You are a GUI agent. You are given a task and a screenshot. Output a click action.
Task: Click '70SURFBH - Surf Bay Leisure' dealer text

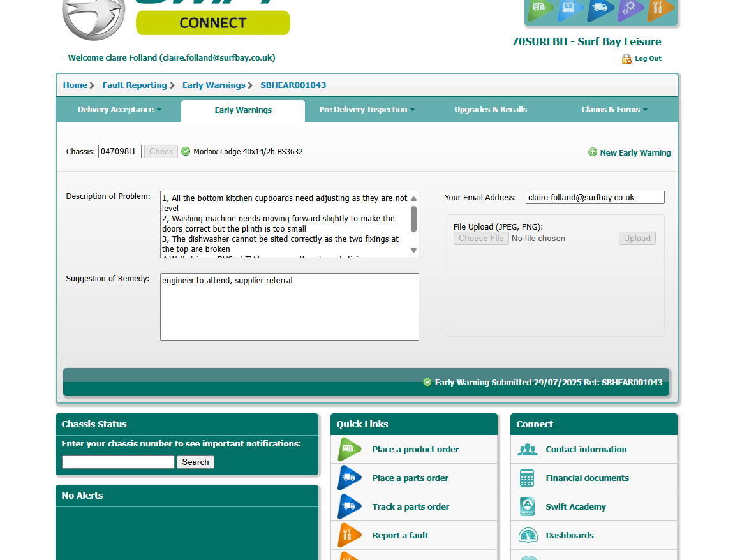click(587, 41)
